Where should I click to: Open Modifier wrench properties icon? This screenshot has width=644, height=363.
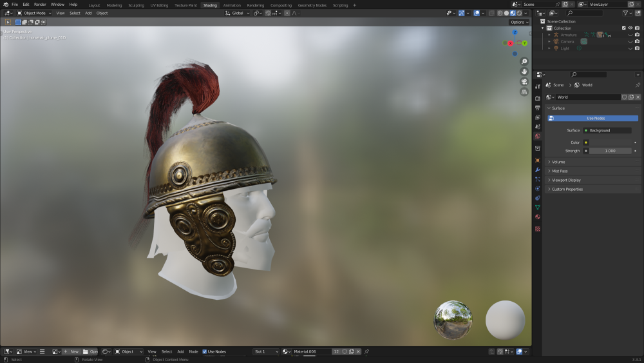538,170
